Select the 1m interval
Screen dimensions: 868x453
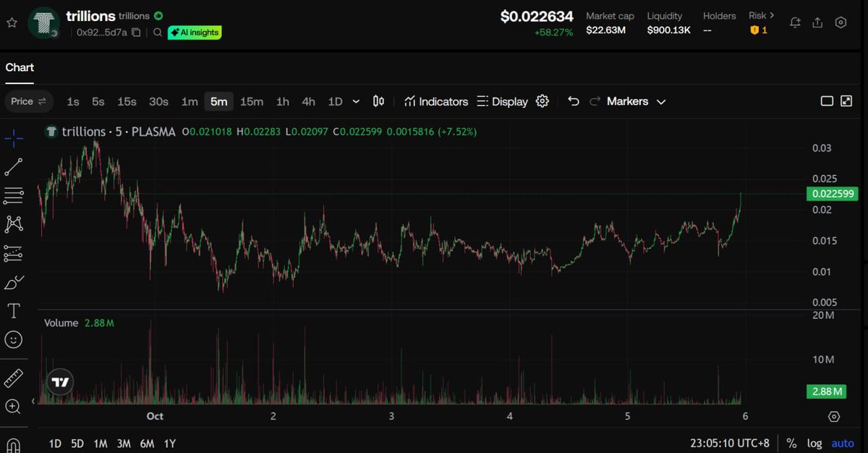click(190, 102)
